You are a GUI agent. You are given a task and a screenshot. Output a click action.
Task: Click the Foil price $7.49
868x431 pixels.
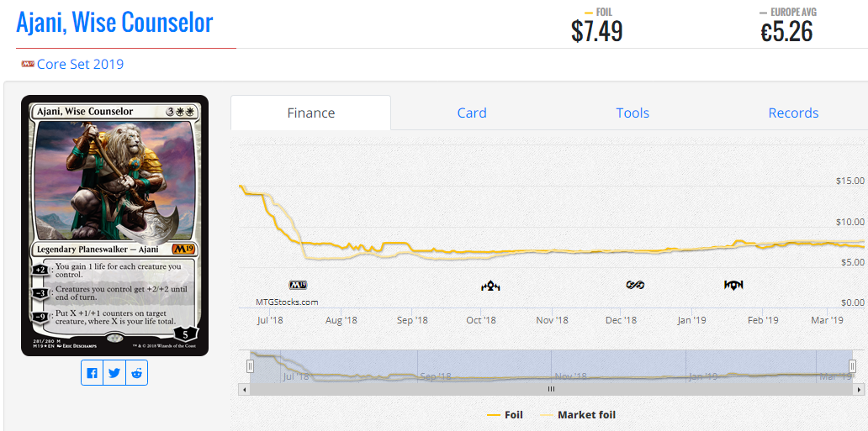click(597, 31)
